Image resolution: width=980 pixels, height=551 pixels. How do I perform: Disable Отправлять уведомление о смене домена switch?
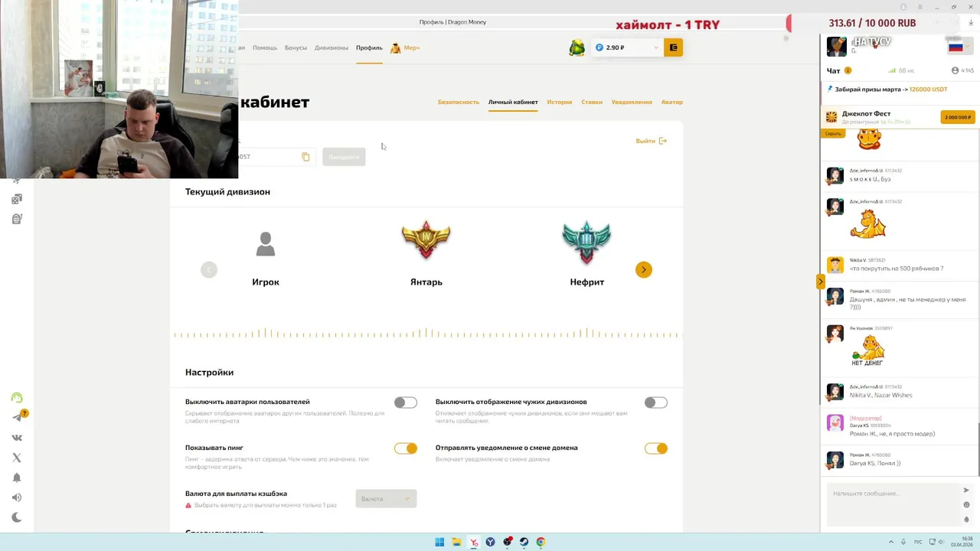click(x=656, y=448)
